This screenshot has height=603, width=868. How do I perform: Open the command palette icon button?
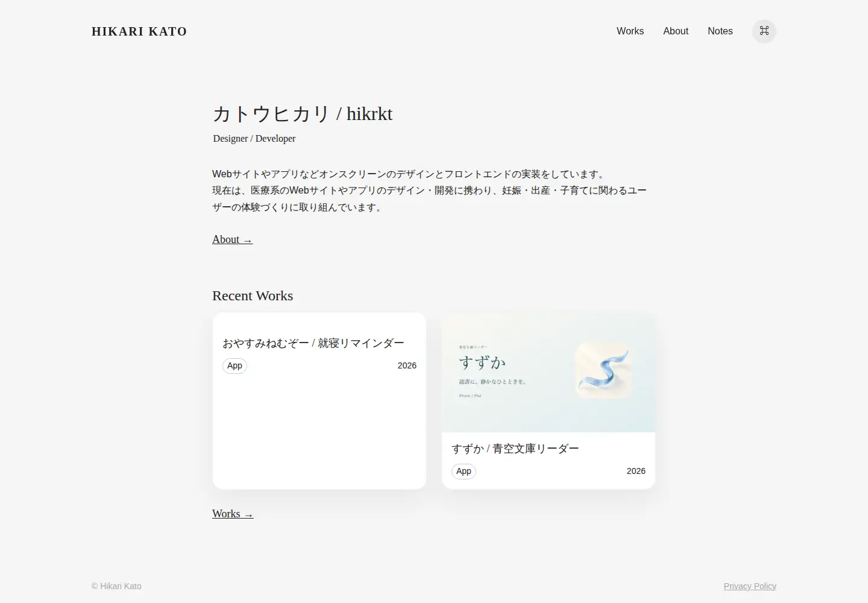point(764,31)
